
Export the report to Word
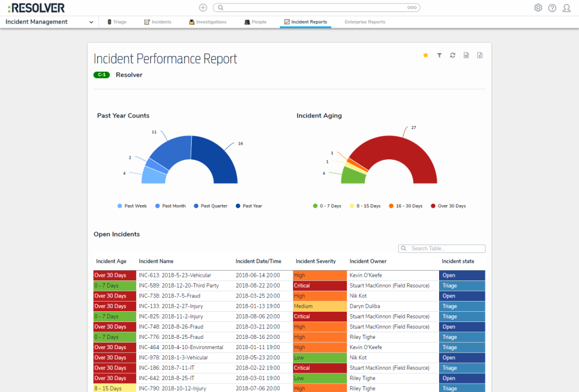[466, 55]
